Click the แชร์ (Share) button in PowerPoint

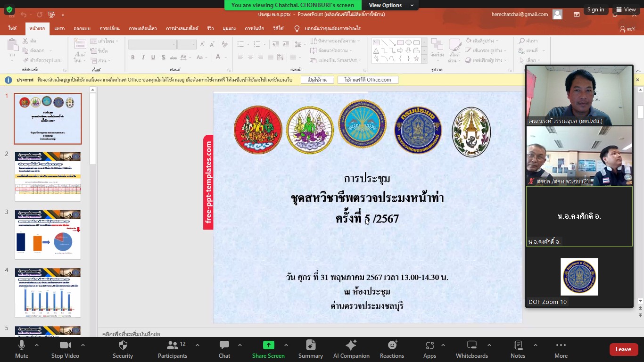pyautogui.click(x=627, y=29)
